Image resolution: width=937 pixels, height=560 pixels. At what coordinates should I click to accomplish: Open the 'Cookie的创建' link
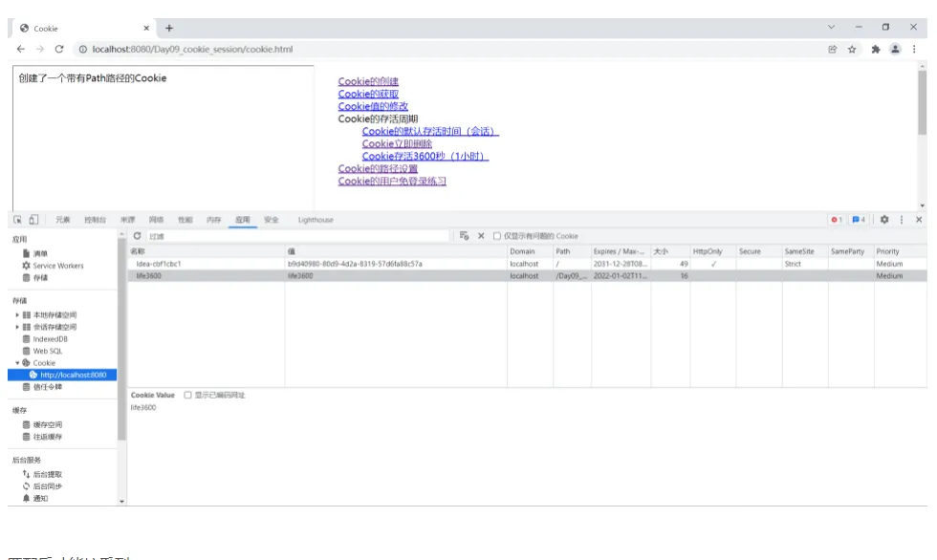[368, 81]
